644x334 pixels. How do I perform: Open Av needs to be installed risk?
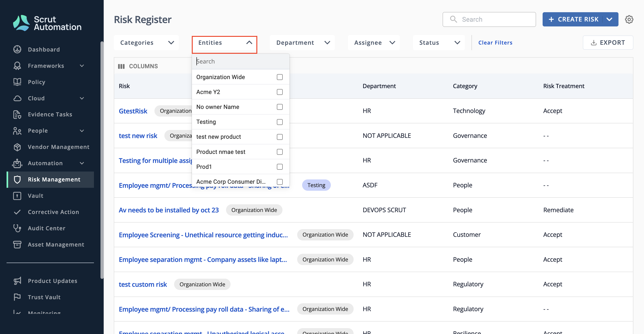pyautogui.click(x=169, y=210)
